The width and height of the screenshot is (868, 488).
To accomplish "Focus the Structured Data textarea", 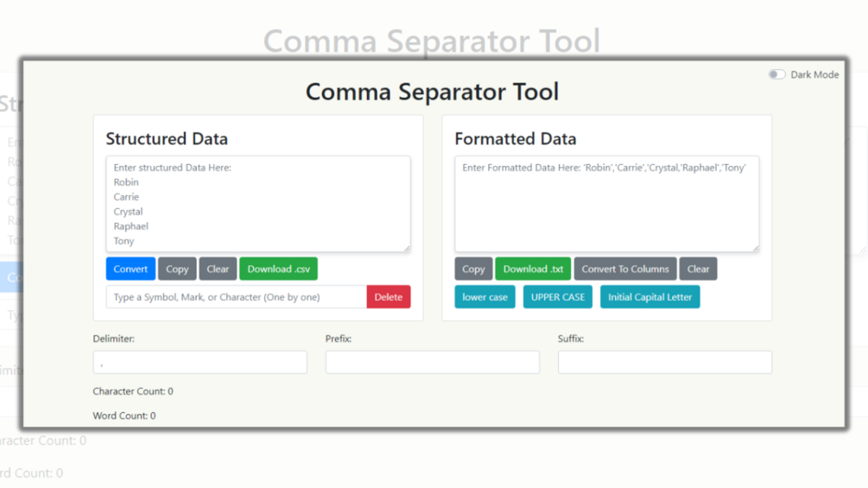I will pyautogui.click(x=257, y=204).
